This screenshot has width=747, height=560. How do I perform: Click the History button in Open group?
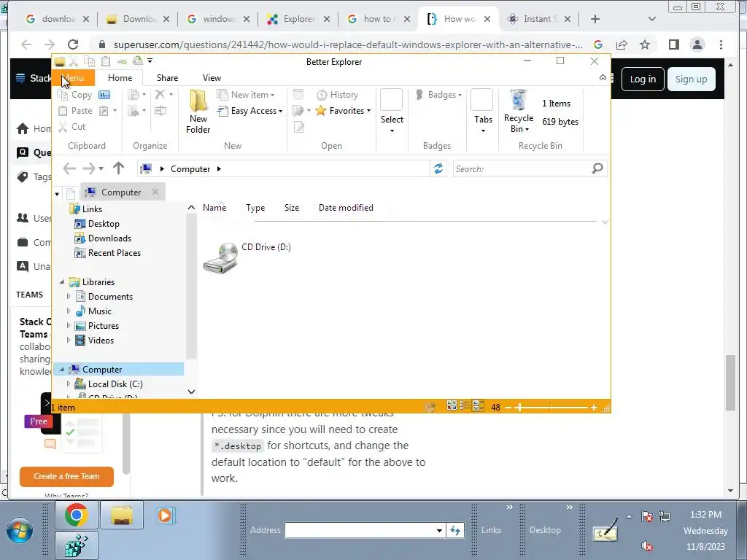(337, 95)
